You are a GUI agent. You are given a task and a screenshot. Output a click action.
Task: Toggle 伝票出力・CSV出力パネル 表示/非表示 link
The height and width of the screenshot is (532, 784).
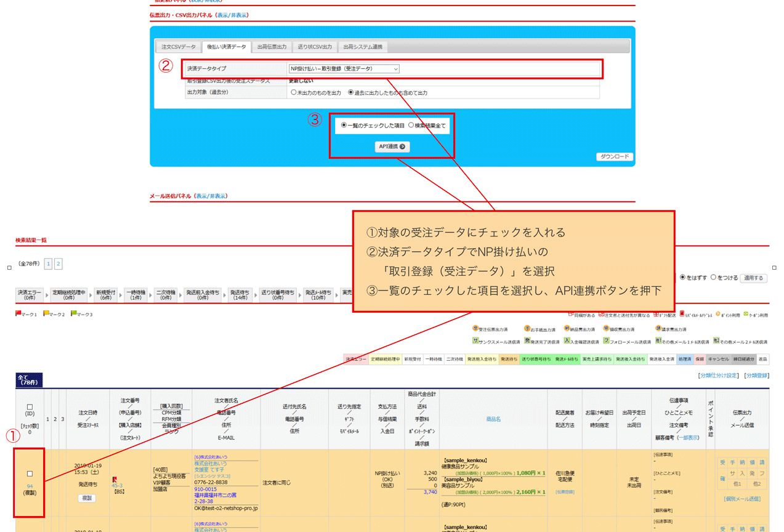click(x=232, y=15)
